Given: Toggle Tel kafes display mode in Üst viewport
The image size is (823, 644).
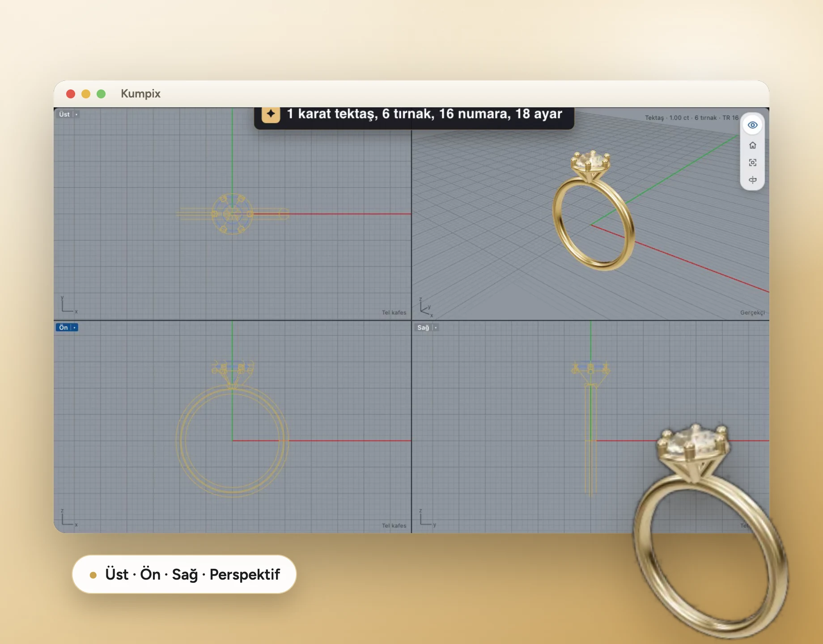Looking at the screenshot, I should point(394,313).
